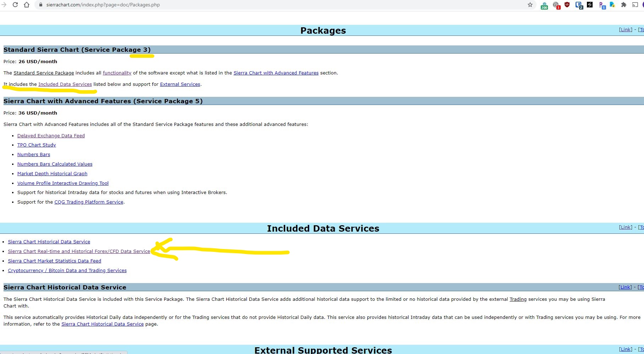Screen dimensions: 644x354
Task: Select the 36 USD/month price text
Action: pos(38,113)
